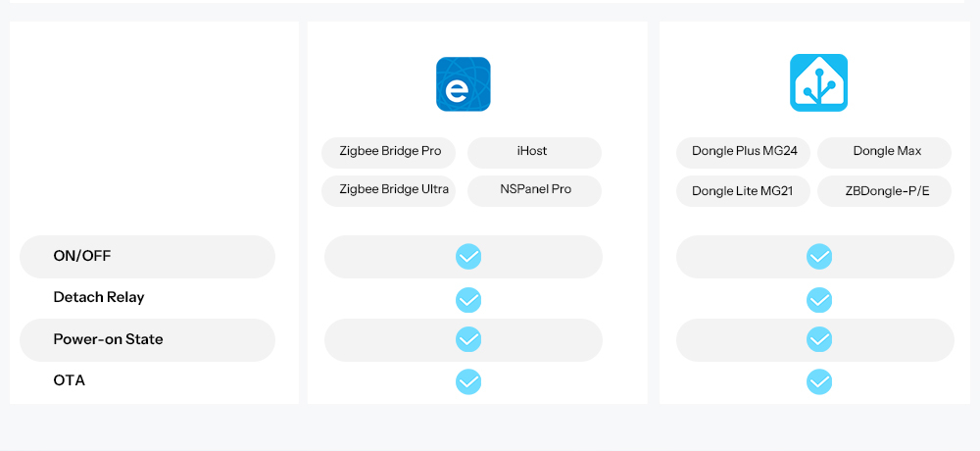Click Power-on State checkmark under eWeLink column
The height and width of the screenshot is (451, 980).
(x=468, y=339)
